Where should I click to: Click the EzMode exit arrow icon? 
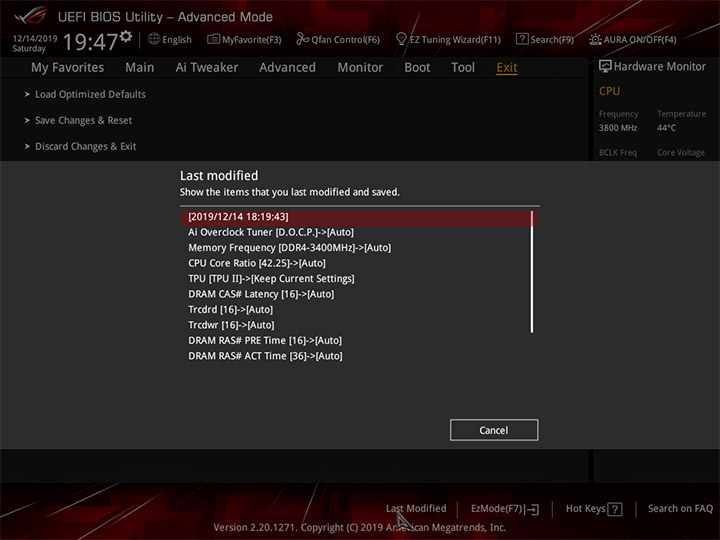(532, 509)
